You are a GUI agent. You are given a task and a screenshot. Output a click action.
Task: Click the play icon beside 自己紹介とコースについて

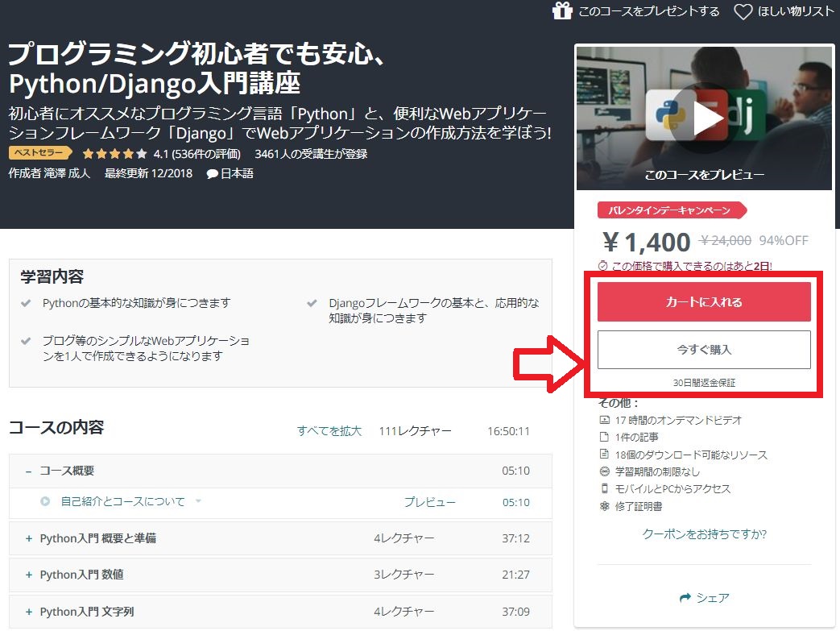[46, 502]
